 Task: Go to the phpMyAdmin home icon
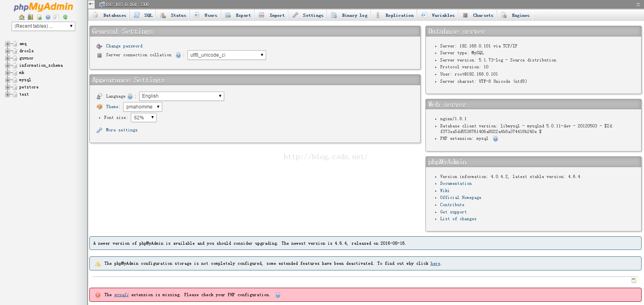(x=22, y=17)
